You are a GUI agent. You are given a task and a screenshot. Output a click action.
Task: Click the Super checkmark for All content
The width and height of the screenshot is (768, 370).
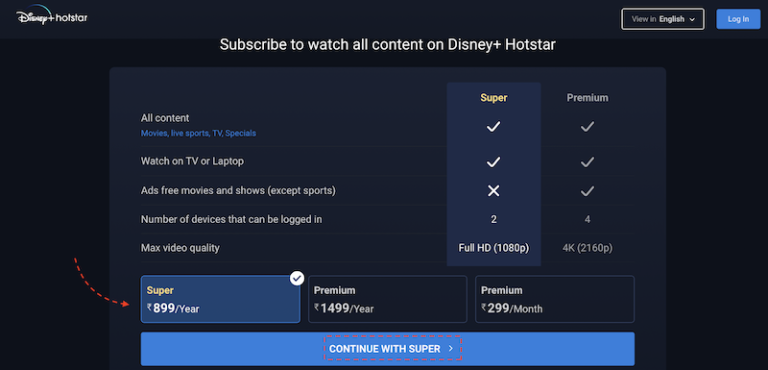(x=493, y=127)
